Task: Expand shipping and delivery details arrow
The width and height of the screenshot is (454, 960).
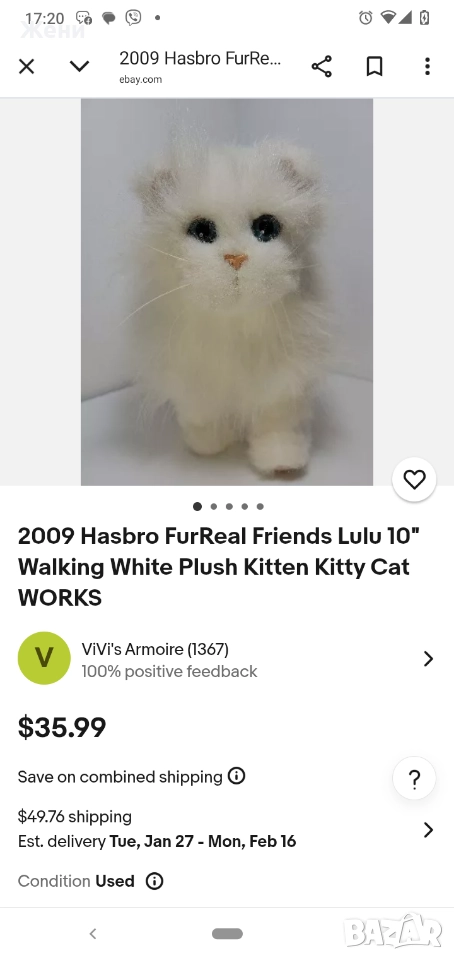Action: point(428,830)
